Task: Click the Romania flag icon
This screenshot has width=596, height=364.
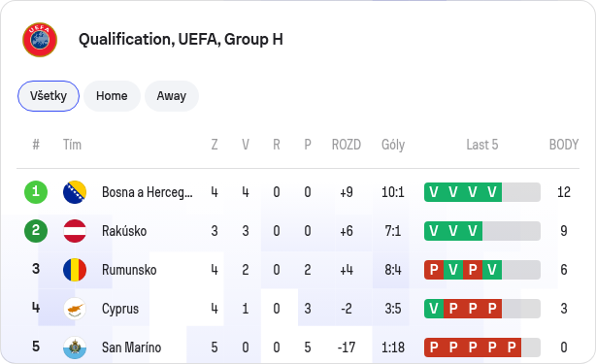Action: click(75, 270)
